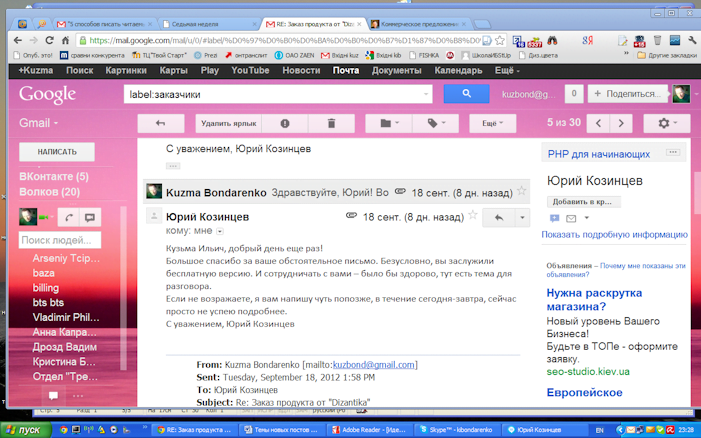The image size is (701, 438).
Task: Switch to the Седьмая неделя tab
Action: (209, 24)
